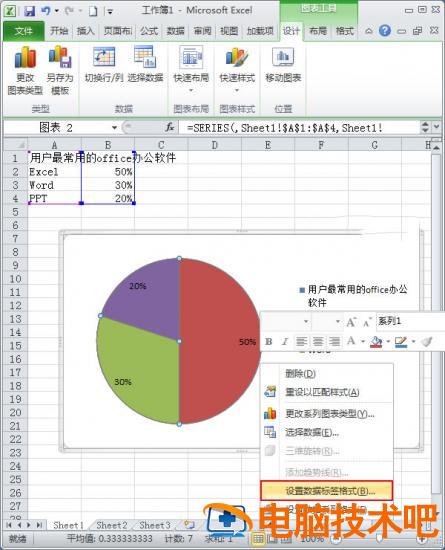
Task: Open the Shape Fill color dropdown arrow
Action: pyautogui.click(x=388, y=341)
